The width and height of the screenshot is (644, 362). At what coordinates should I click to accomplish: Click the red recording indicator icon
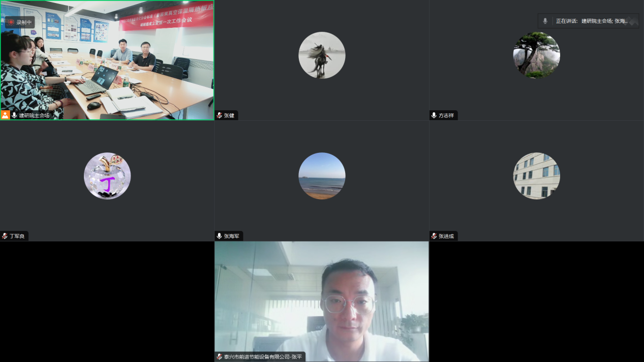pos(10,22)
